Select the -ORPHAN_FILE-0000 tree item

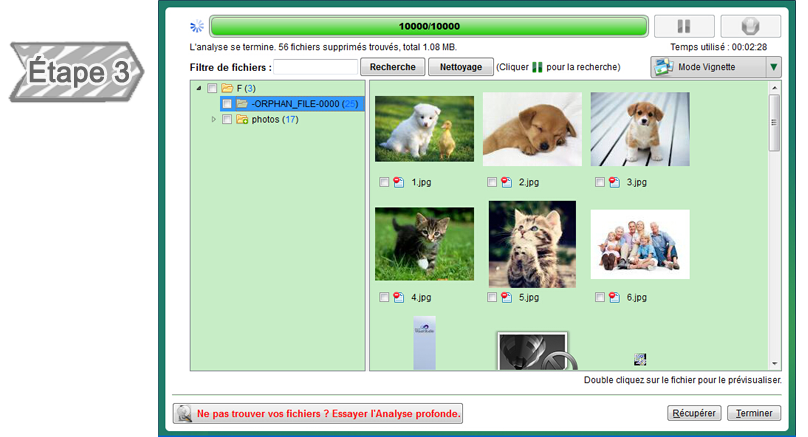293,104
